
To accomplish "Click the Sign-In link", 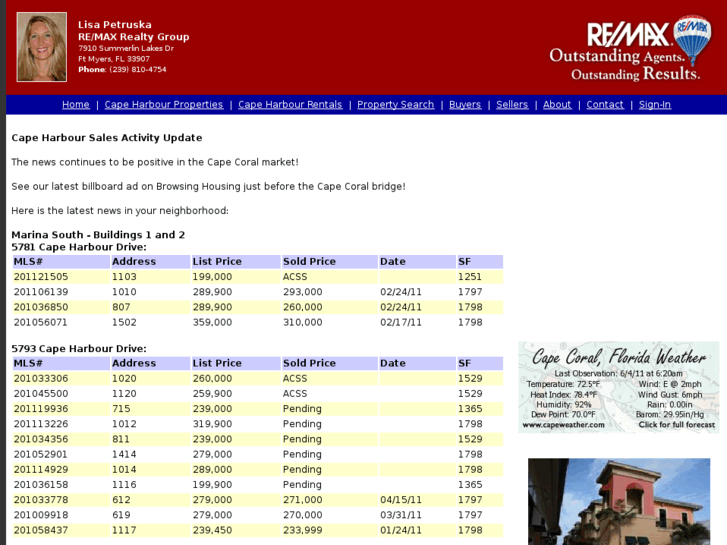I will (655, 104).
